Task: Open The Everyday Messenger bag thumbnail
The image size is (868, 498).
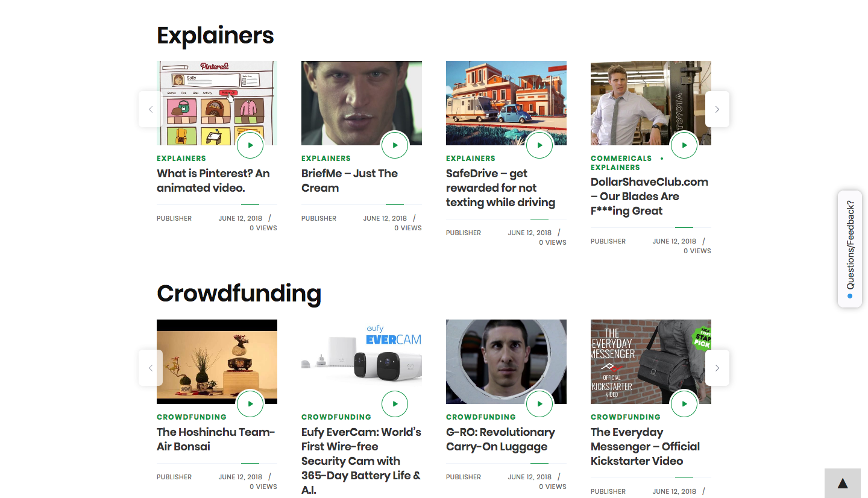Action: [651, 362]
